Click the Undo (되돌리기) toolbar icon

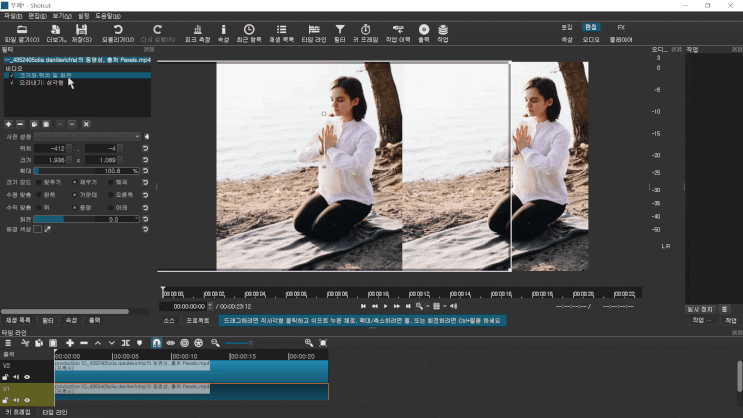118,29
